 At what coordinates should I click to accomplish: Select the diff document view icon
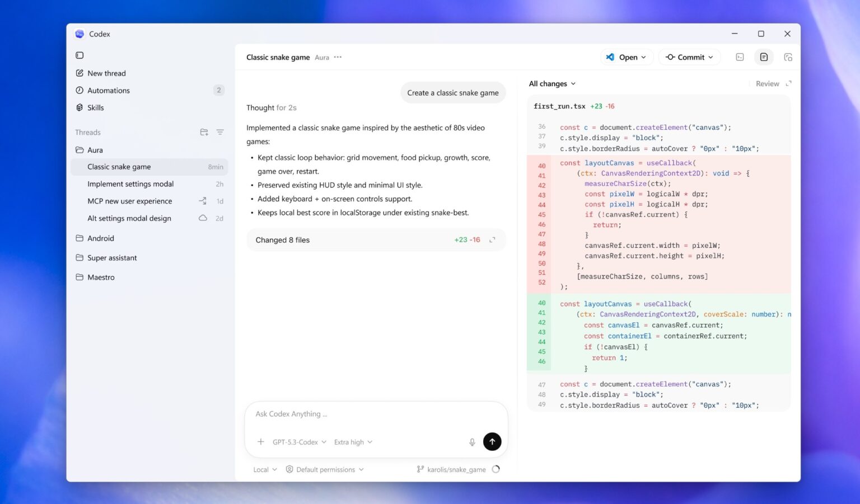[x=764, y=56]
